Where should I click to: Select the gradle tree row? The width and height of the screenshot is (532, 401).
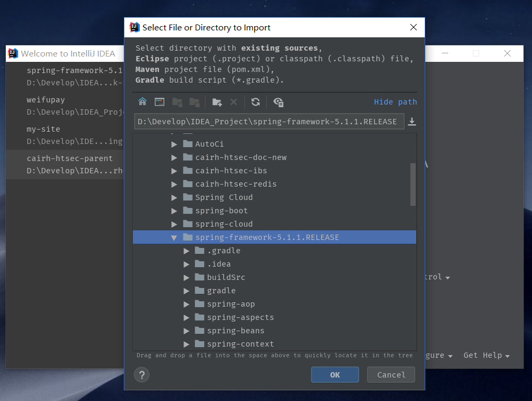click(274, 291)
